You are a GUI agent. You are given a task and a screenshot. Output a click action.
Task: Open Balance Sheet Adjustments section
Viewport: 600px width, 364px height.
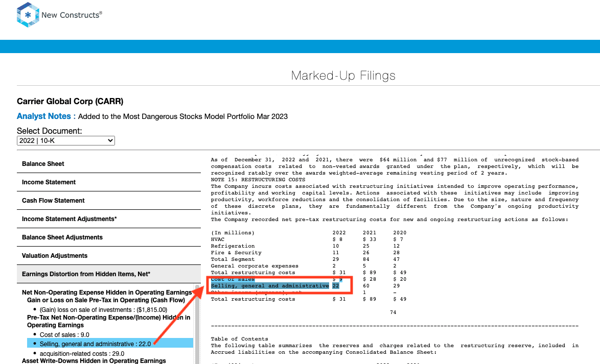pyautogui.click(x=109, y=237)
